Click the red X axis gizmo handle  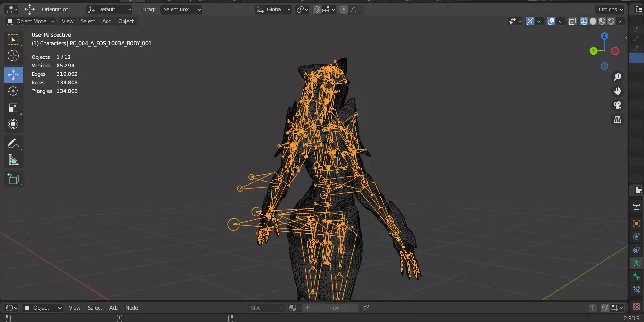[615, 51]
